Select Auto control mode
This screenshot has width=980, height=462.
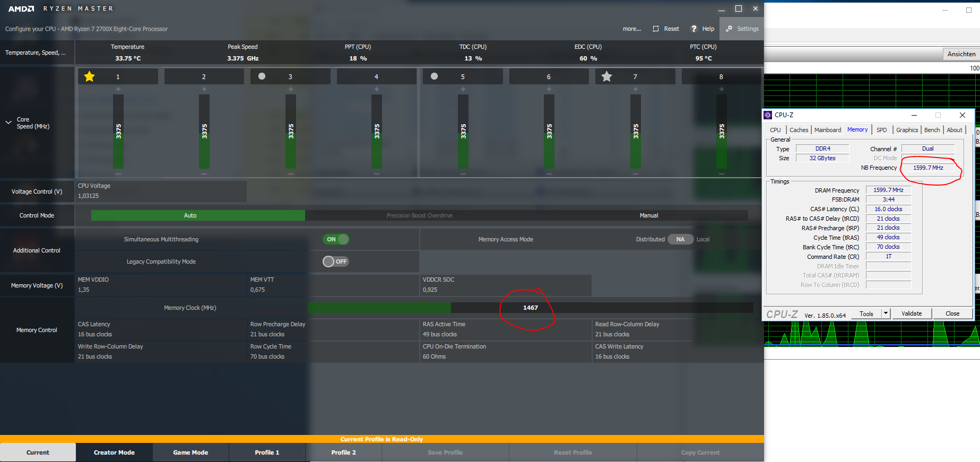(x=198, y=215)
